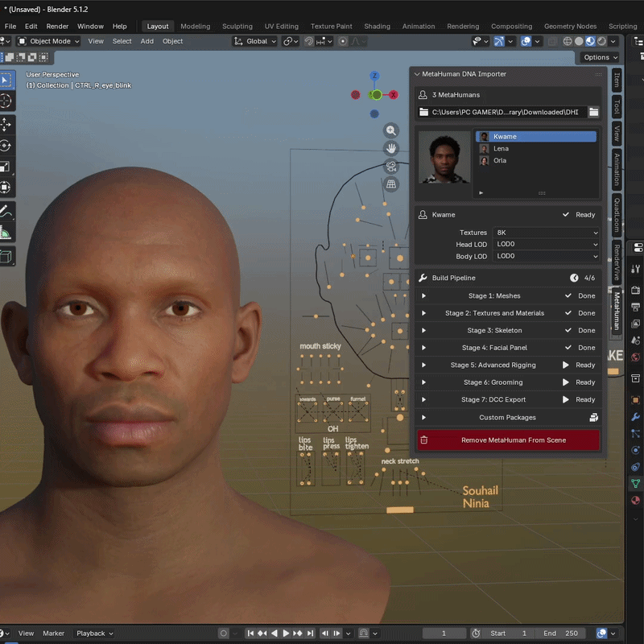Viewport: 644px width, 644px height.
Task: Click the DHI folder path field
Action: [502, 112]
